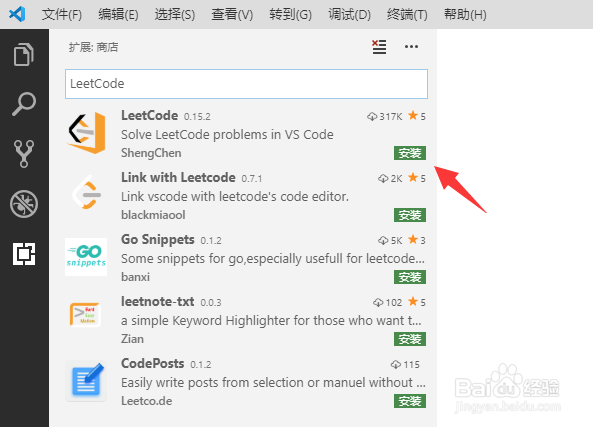Open the Go Snippets logo thumbnail
This screenshot has height=427, width=593.
[86, 257]
